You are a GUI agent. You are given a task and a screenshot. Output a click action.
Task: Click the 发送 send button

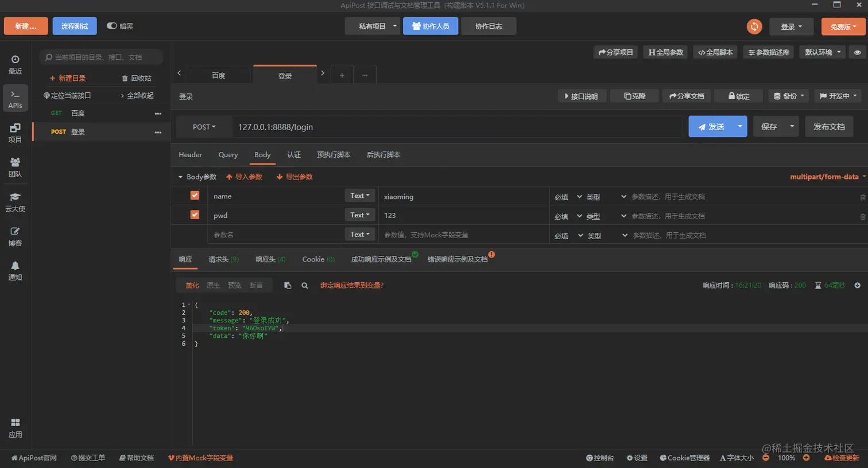711,126
